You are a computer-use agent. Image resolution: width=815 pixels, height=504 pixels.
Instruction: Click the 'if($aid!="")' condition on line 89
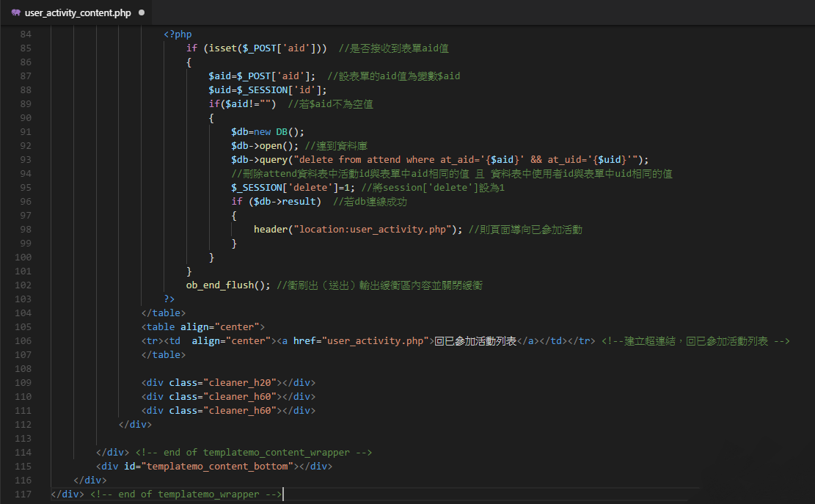click(x=242, y=104)
